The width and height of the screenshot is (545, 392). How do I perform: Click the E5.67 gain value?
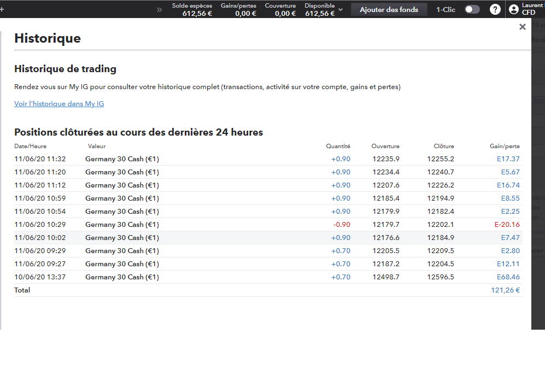coord(510,172)
